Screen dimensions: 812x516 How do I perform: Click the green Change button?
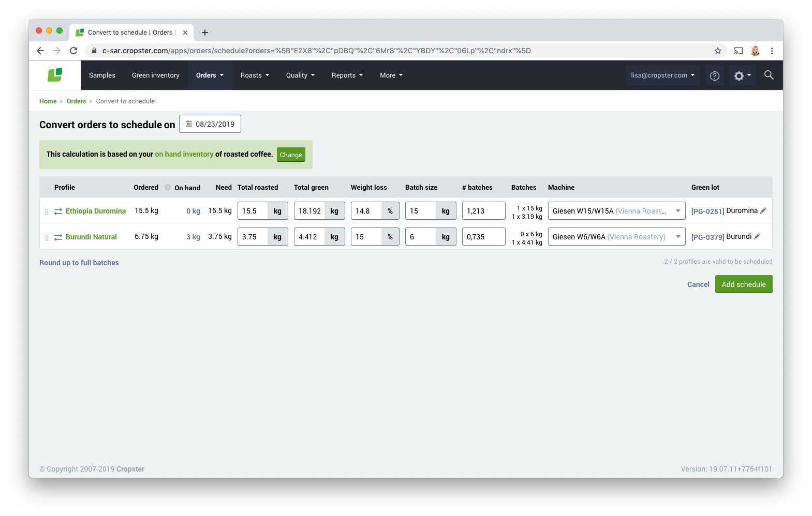tap(291, 155)
